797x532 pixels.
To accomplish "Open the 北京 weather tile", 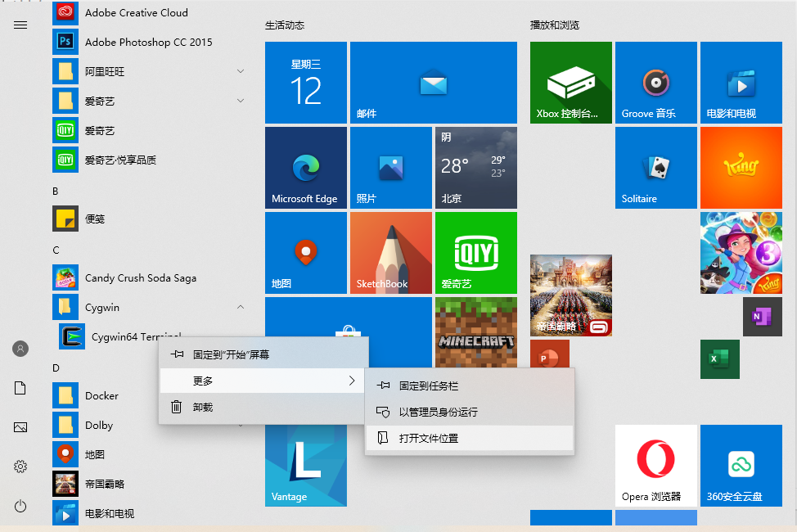I will click(x=475, y=168).
